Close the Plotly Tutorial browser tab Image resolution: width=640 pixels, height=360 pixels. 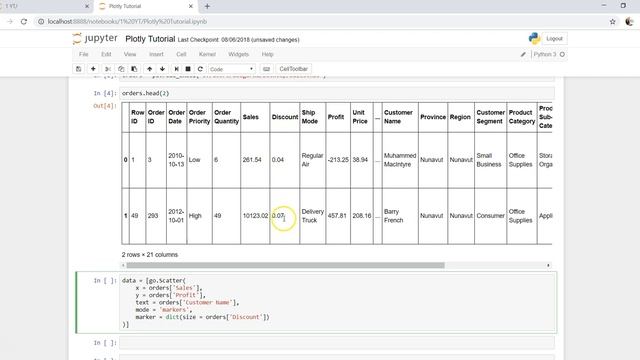191,6
